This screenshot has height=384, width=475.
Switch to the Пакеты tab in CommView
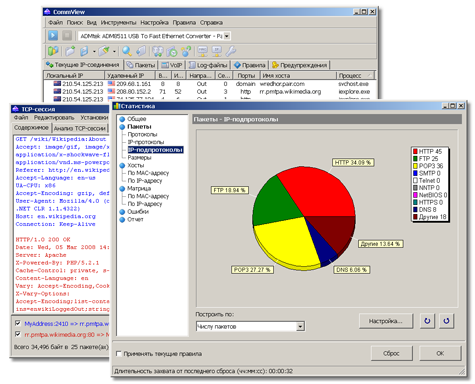pyautogui.click(x=141, y=65)
